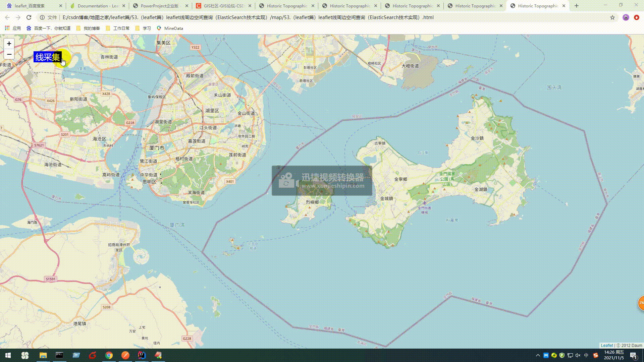Open a new browser tab
Viewport: 644px width, 362px height.
[x=577, y=6]
